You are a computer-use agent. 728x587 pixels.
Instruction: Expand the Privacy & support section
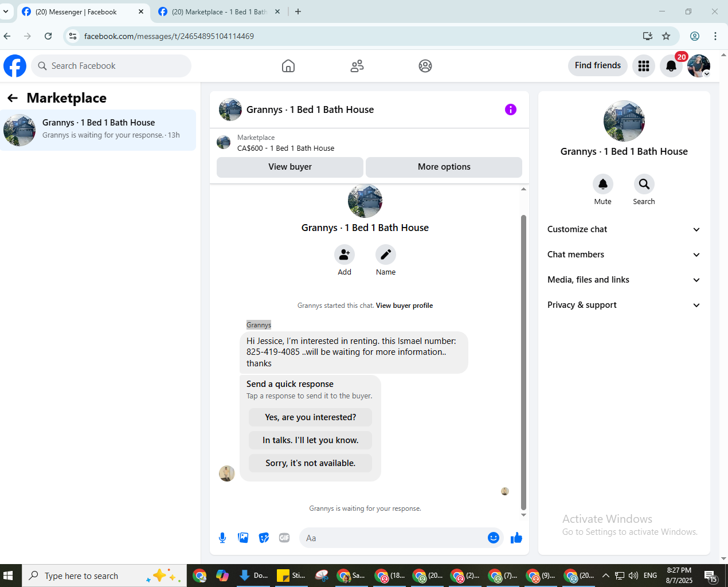pyautogui.click(x=624, y=305)
